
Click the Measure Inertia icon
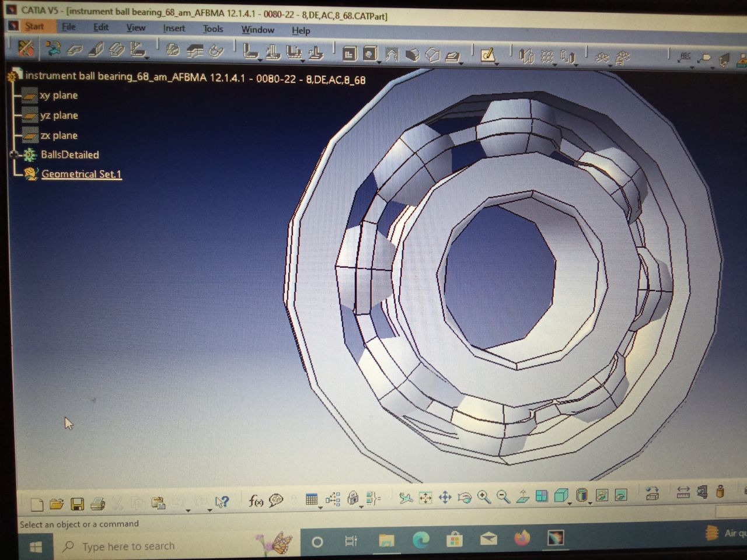tap(720, 491)
